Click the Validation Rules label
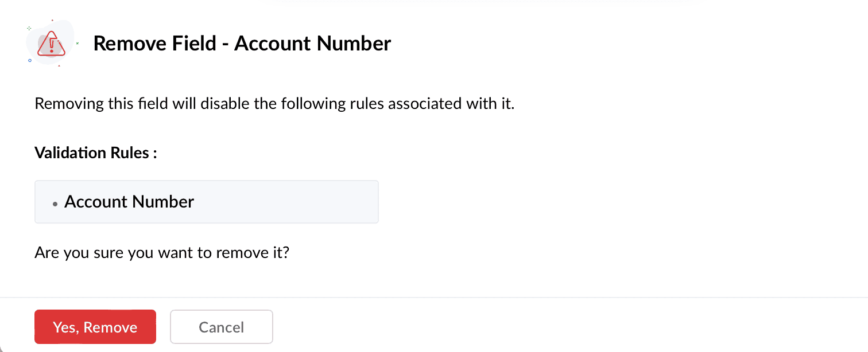This screenshot has height=352, width=868. point(96,153)
